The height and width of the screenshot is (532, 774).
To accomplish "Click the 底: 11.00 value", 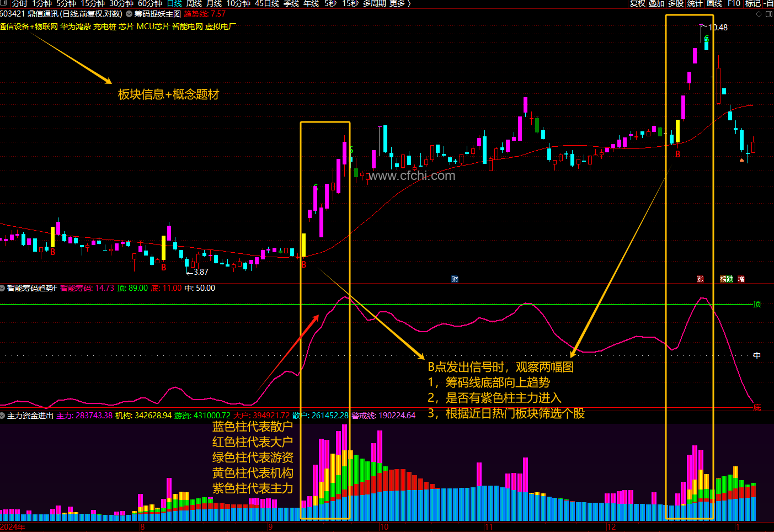I will click(166, 288).
